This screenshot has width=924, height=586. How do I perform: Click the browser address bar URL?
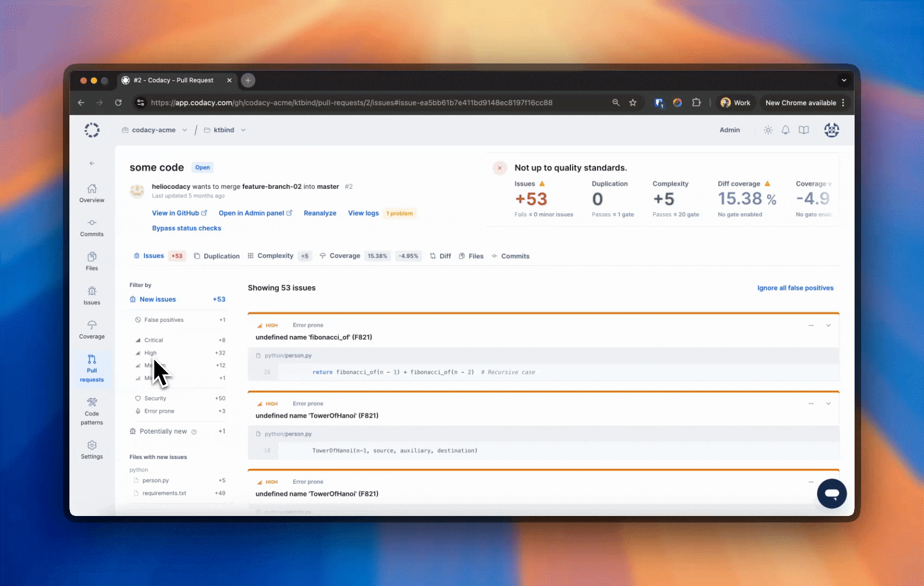[351, 103]
